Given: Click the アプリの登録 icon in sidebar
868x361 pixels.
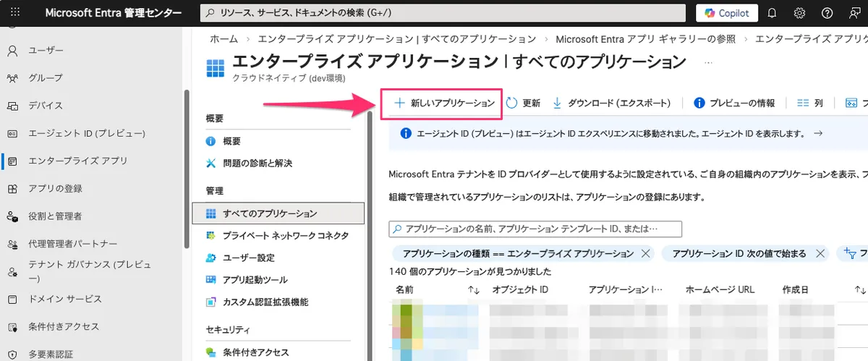Looking at the screenshot, I should (x=12, y=188).
